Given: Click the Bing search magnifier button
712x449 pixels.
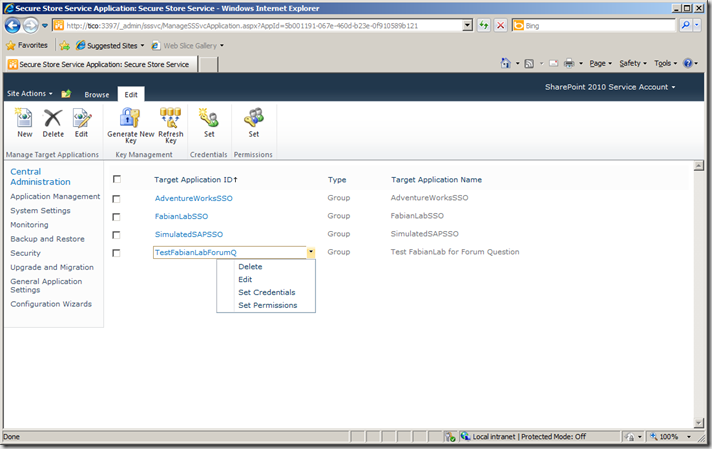Looking at the screenshot, I should click(685, 25).
